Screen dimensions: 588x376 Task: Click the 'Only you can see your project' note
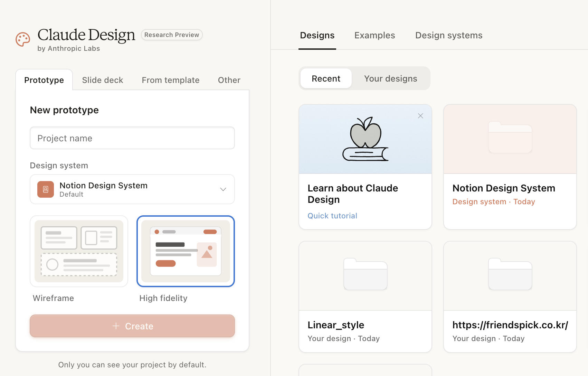[x=132, y=365]
